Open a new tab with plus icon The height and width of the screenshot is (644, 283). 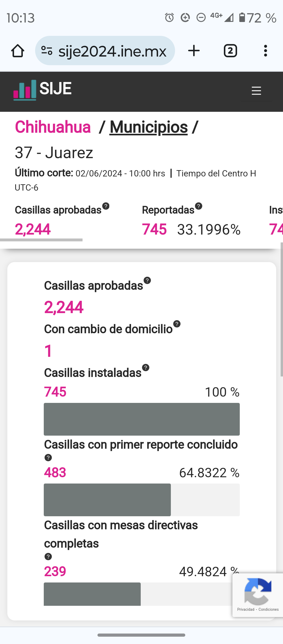click(x=194, y=51)
